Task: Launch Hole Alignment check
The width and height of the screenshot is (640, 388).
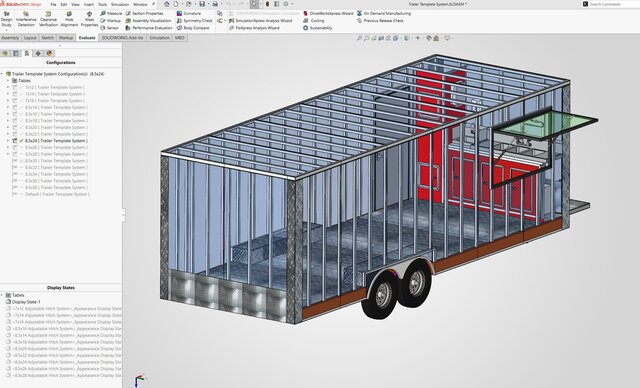Action: (x=69, y=19)
